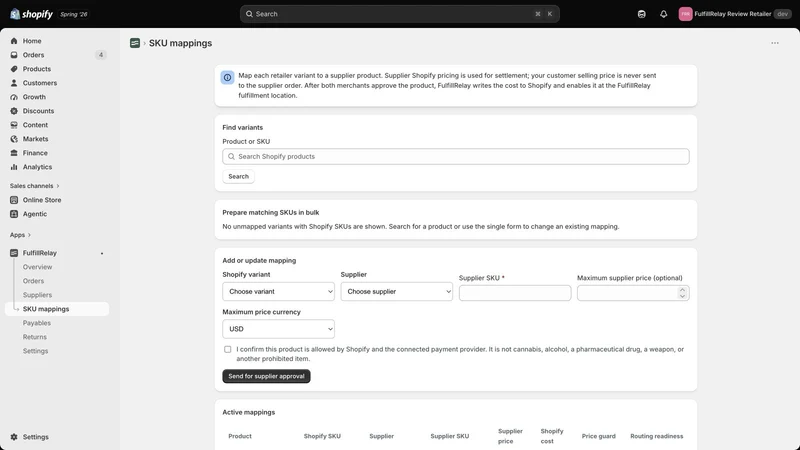Open the notifications bell

(x=663, y=14)
